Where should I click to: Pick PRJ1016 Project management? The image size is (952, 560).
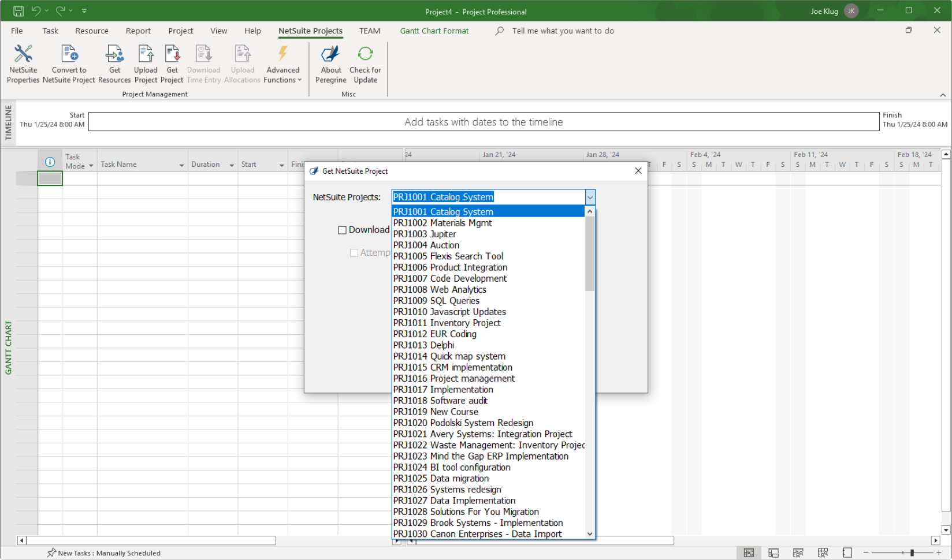click(x=488, y=379)
